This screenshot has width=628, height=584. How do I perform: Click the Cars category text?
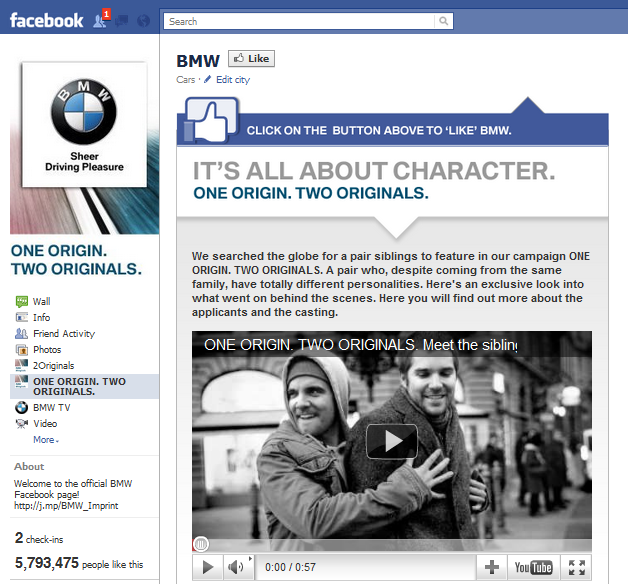coord(185,80)
